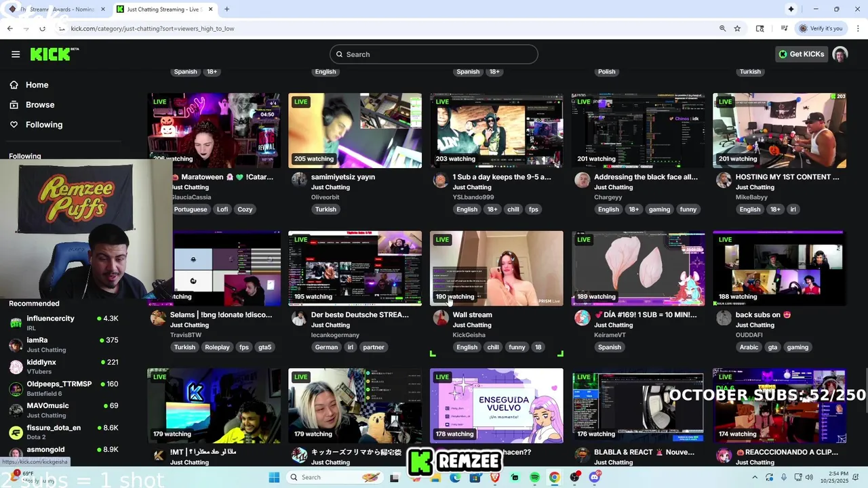Open Spotify from the taskbar
The height and width of the screenshot is (488, 868).
tap(534, 477)
